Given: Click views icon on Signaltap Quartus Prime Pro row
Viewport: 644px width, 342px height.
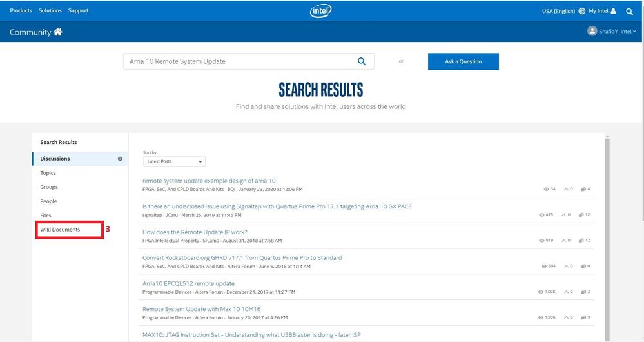Looking at the screenshot, I should [x=542, y=215].
